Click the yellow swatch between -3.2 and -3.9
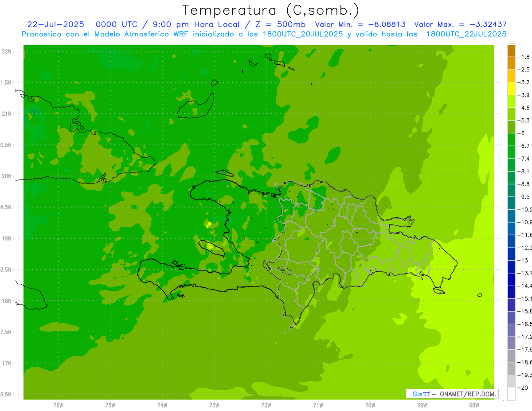The width and height of the screenshot is (532, 411). [511, 89]
